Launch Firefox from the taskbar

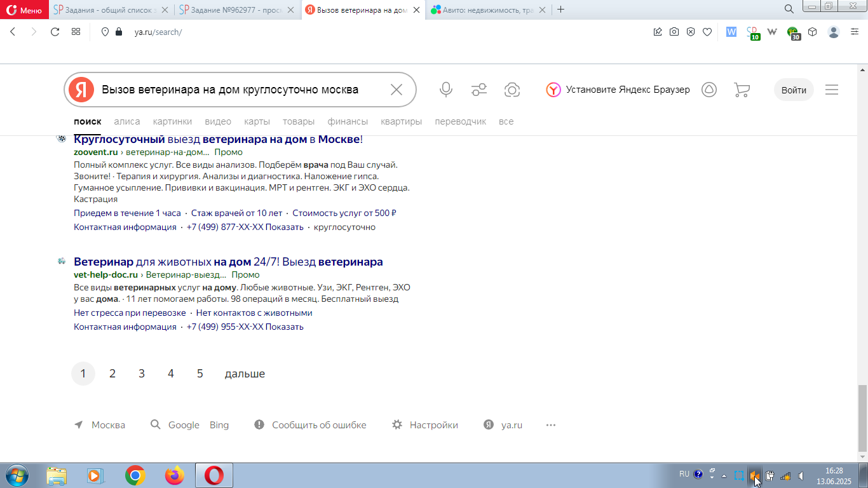(x=174, y=475)
